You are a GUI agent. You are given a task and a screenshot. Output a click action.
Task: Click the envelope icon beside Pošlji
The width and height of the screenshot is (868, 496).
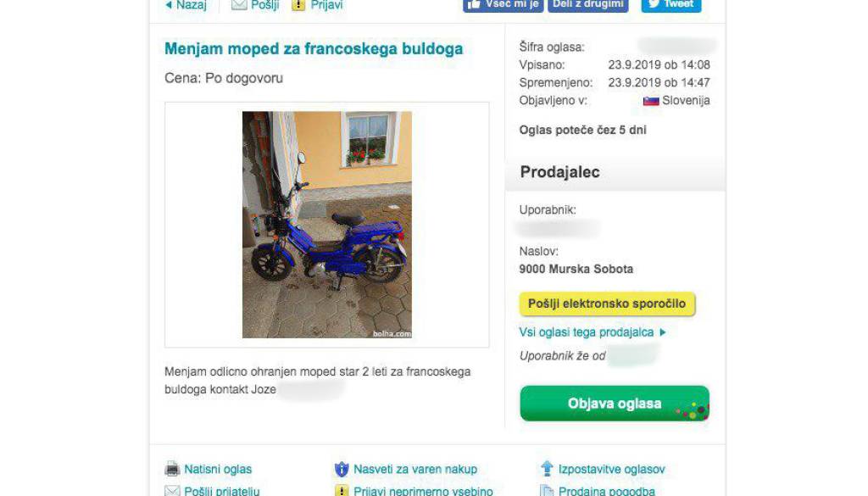[x=238, y=5]
